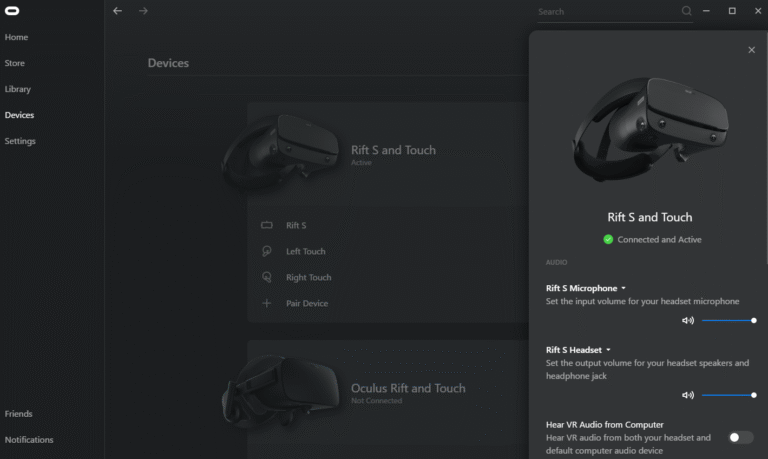Adjust the headset output volume slider

pyautogui.click(x=728, y=395)
